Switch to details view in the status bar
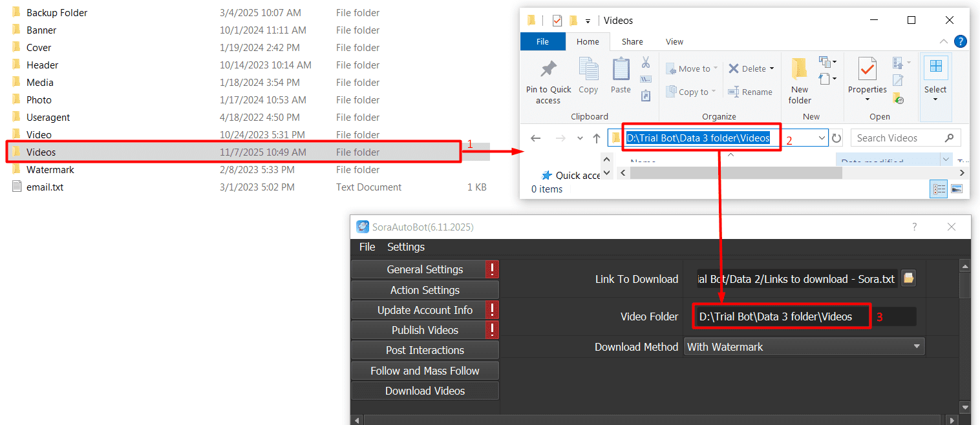This screenshot has height=425, width=980. [x=938, y=189]
